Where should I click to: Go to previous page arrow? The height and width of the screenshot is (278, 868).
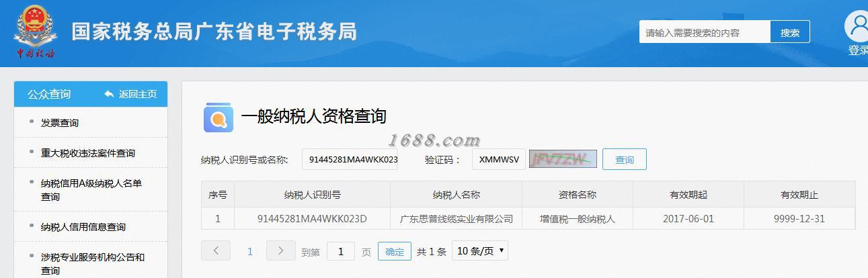click(216, 250)
